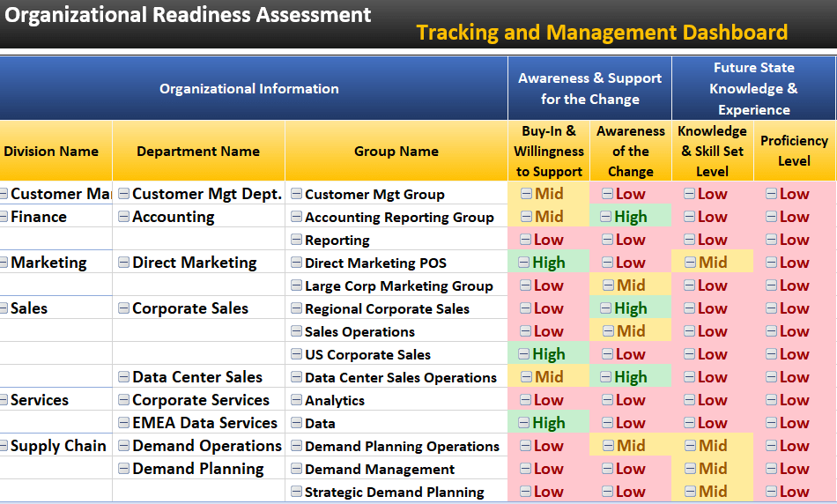Viewport: 837px width, 504px height.
Task: Click the High Awareness cell for Data Center Sales Operations
Action: pyautogui.click(x=631, y=377)
